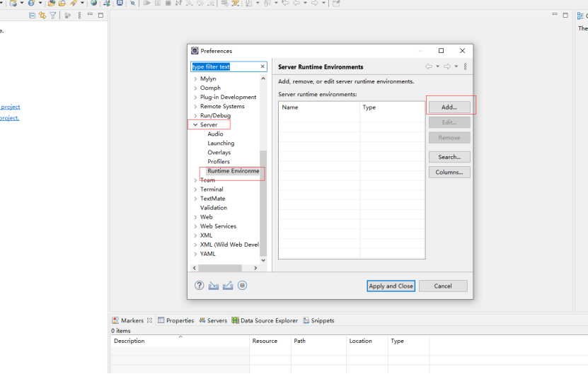
Task: Expand the YAML tree node
Action: click(195, 254)
